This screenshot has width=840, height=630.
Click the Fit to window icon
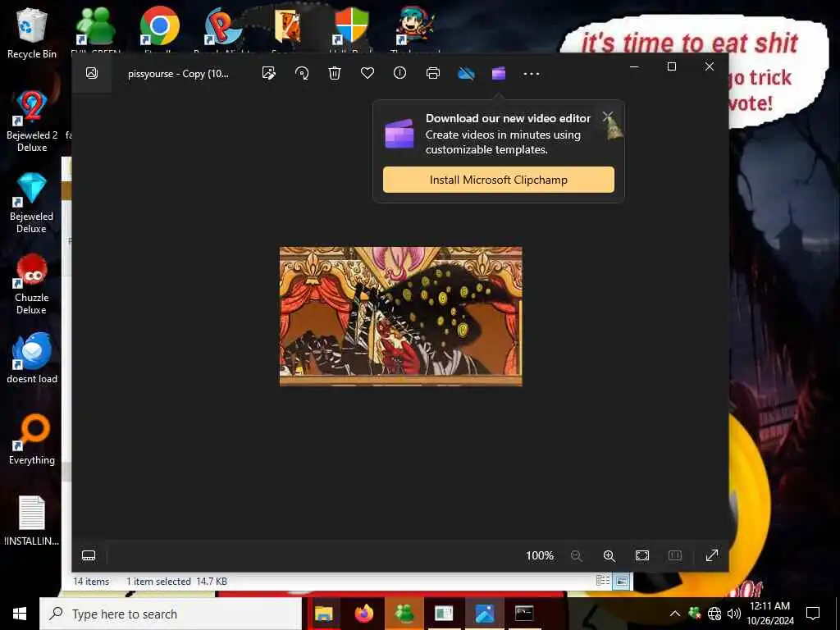click(642, 555)
